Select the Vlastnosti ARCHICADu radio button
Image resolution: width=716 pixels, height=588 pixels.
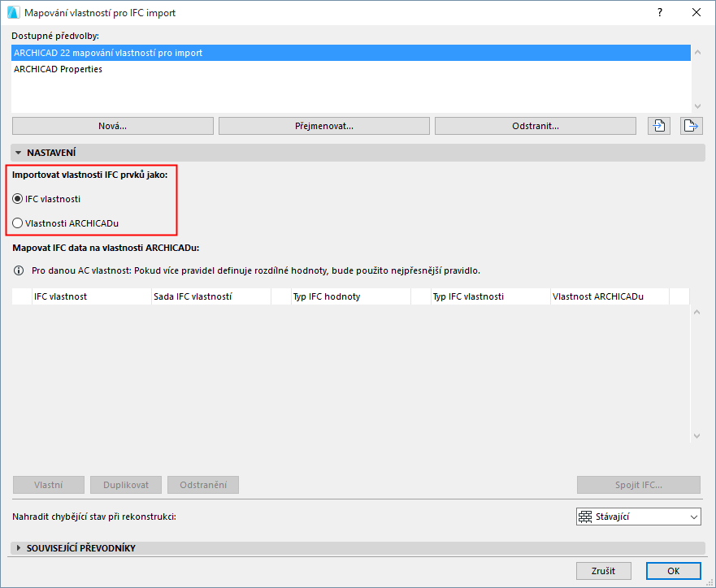(17, 223)
